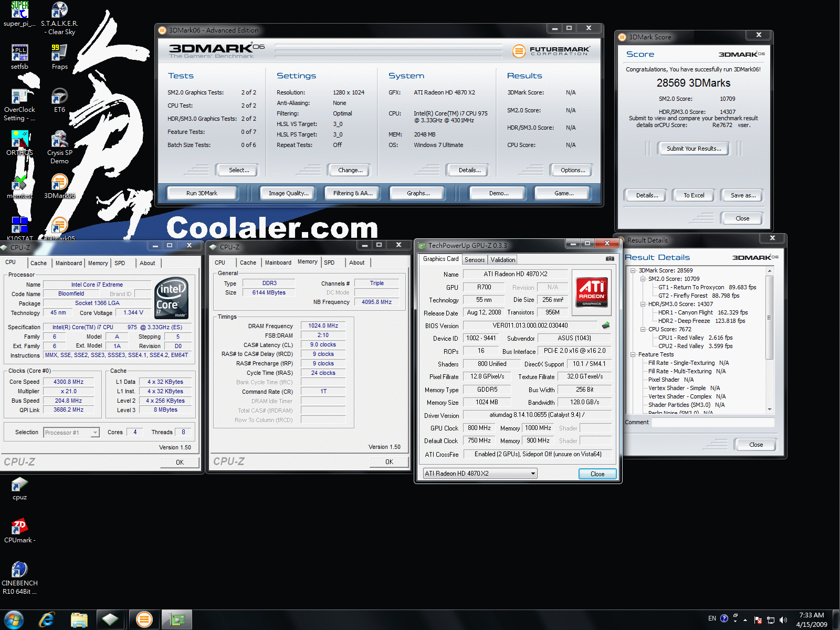
Task: Select the HDR2 - Deep Freeze row
Action: [702, 321]
